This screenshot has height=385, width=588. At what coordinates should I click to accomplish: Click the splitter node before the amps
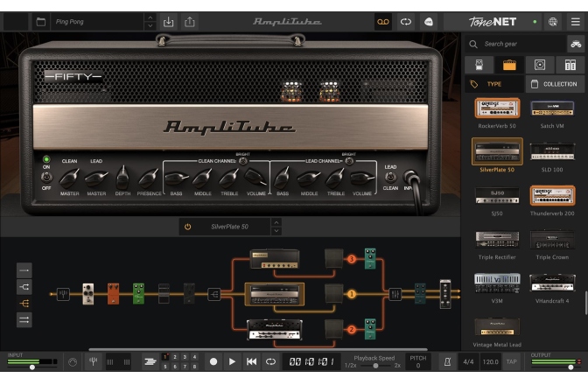click(x=214, y=294)
